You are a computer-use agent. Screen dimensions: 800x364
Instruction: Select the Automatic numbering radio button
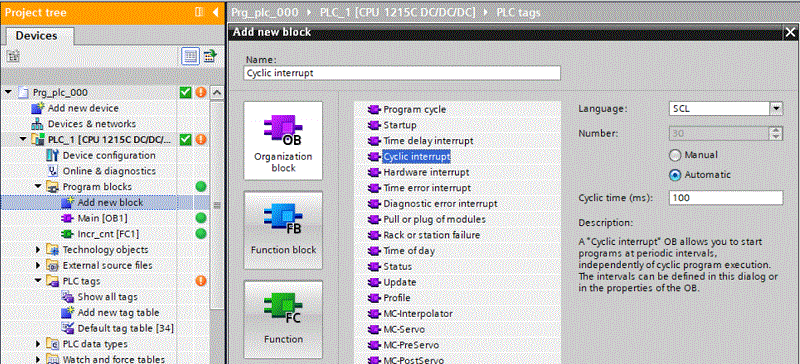click(x=674, y=175)
